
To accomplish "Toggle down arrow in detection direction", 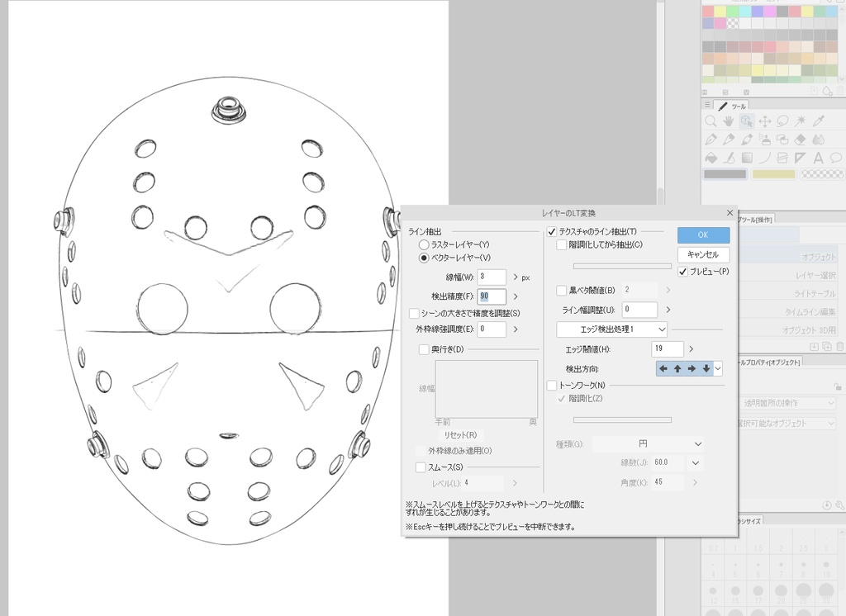I will point(706,369).
